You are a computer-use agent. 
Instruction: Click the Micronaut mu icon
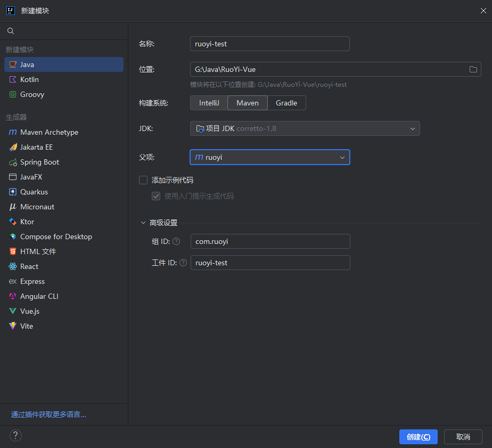[13, 207]
